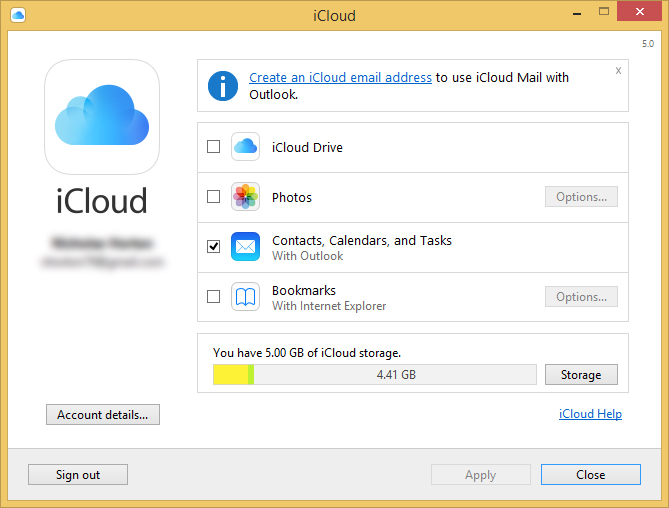Click the yellow segment of storage bar

pyautogui.click(x=231, y=374)
